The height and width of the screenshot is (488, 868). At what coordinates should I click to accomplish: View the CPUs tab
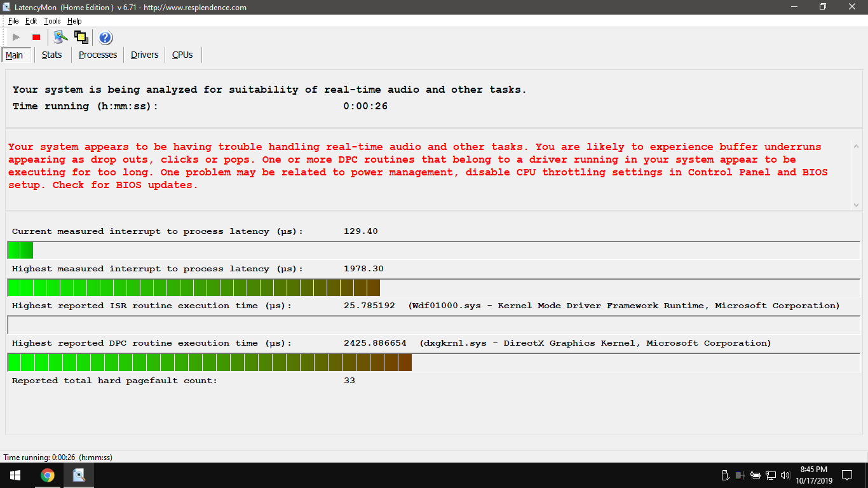pos(182,55)
